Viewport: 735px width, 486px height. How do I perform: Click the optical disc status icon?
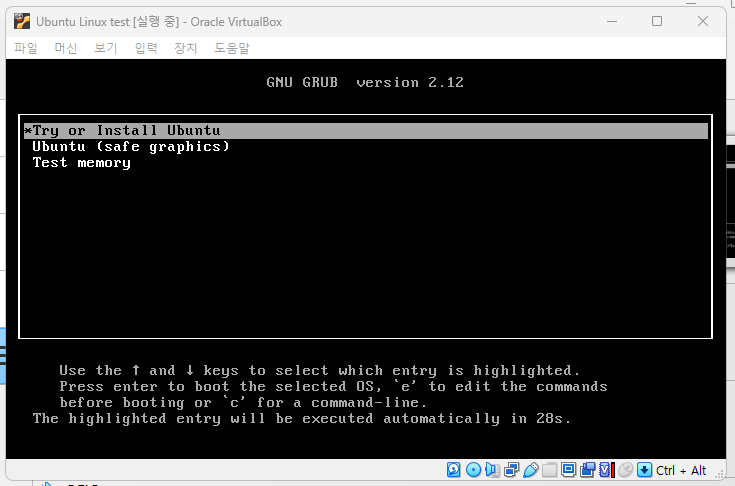[x=473, y=470]
